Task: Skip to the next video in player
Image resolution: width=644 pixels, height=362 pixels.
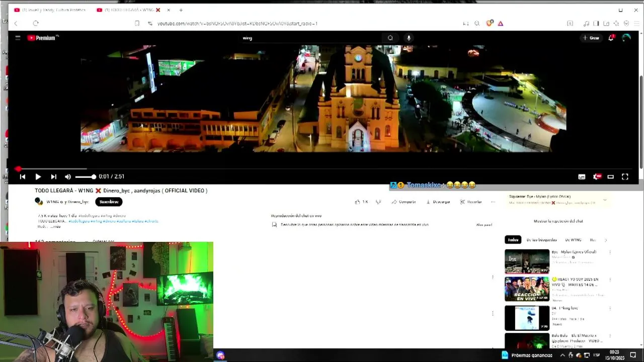Action: pos(53,176)
